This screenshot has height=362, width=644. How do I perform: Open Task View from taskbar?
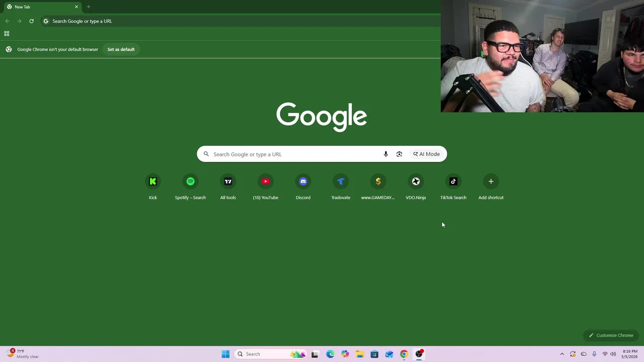315,354
